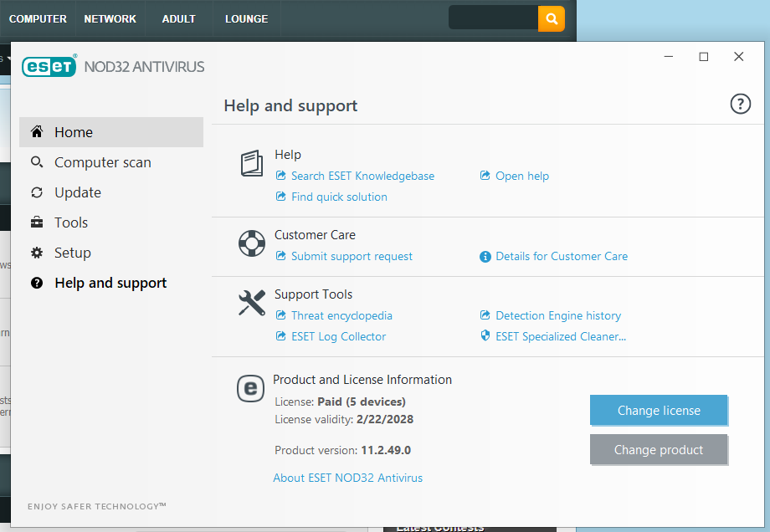
Task: Click 'Product and License Information' heading
Action: point(362,380)
